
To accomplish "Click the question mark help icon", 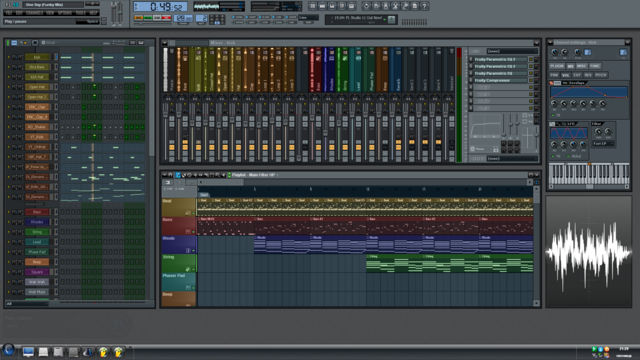I will (424, 6).
